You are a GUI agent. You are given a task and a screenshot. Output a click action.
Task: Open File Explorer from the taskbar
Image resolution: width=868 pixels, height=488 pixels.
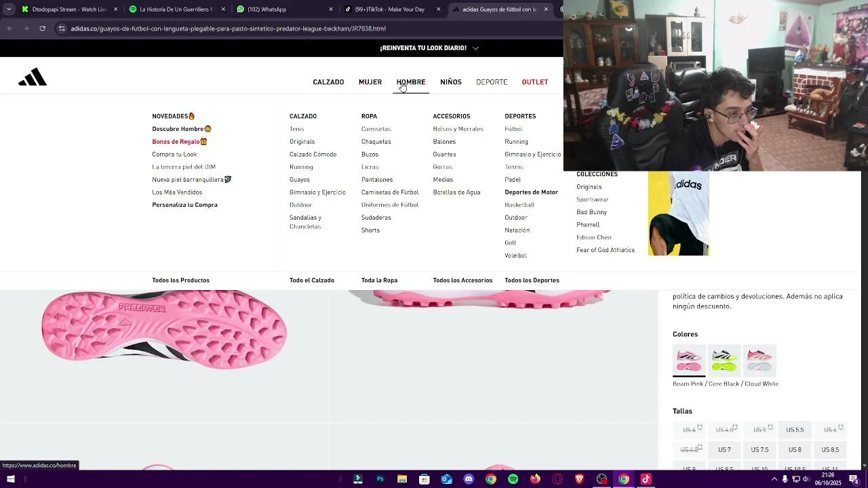402,479
